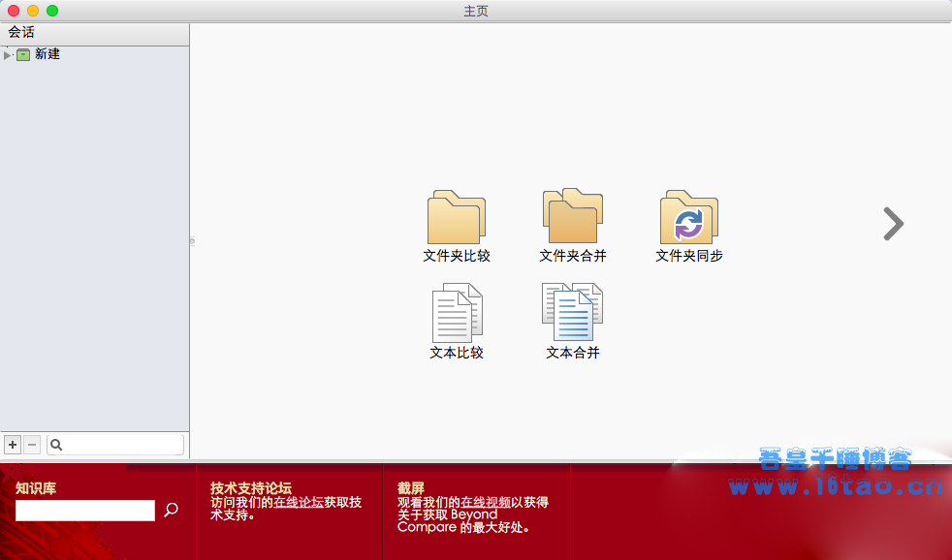The height and width of the screenshot is (560, 952).
Task: Open the 在线论坛 link
Action: tap(299, 502)
